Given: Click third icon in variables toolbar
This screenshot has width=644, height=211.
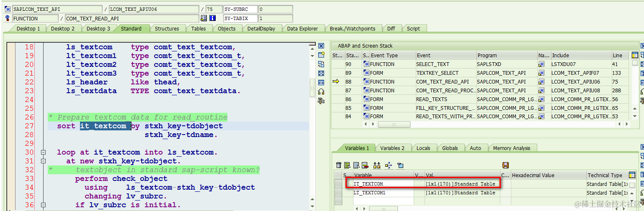Looking at the screenshot, I should pyautogui.click(x=356, y=165).
